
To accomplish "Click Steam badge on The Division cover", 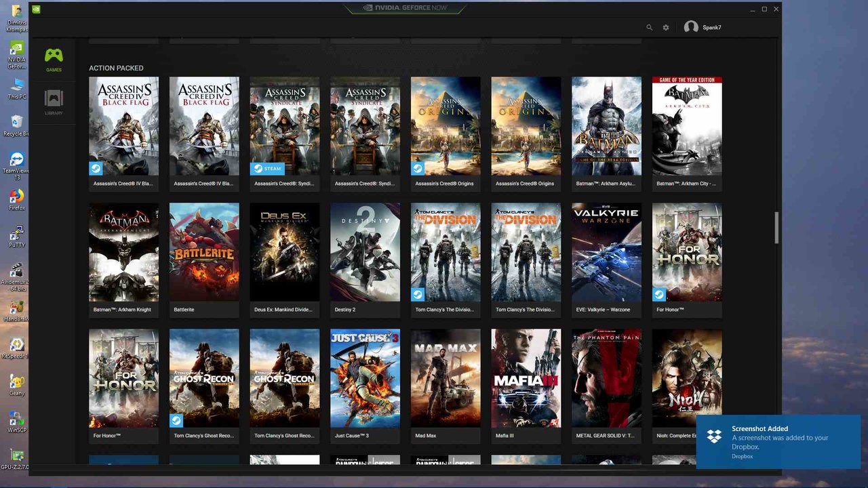I will click(418, 295).
